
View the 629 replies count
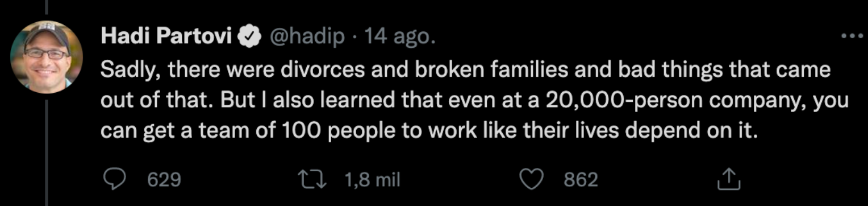[x=164, y=180]
